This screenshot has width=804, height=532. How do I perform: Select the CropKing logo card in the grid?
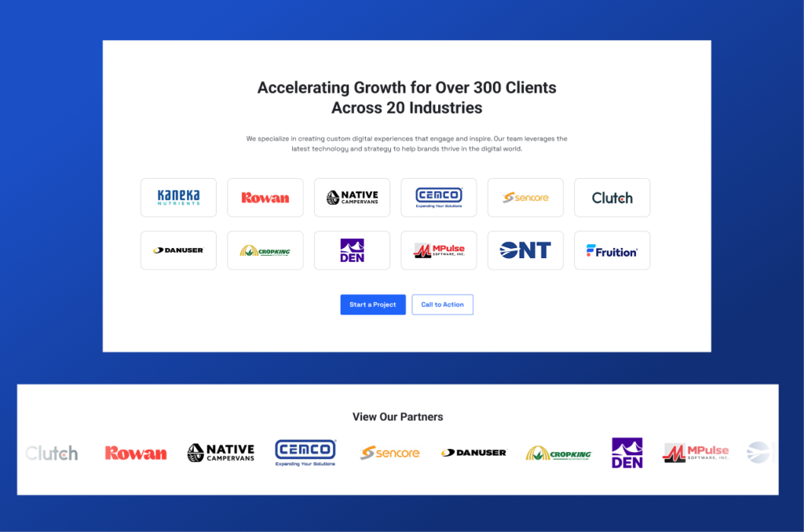tap(265, 250)
